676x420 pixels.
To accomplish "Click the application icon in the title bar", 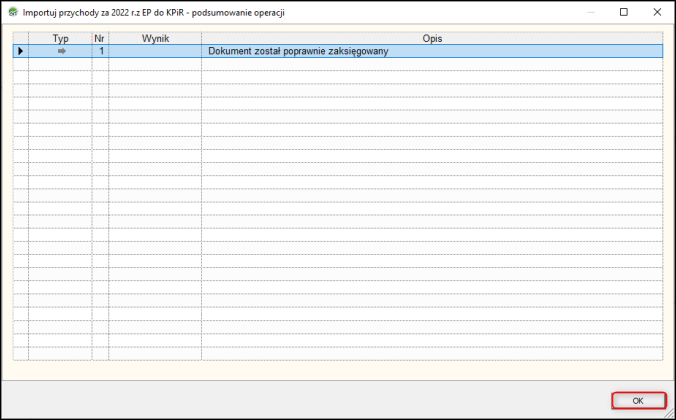I will click(13, 12).
